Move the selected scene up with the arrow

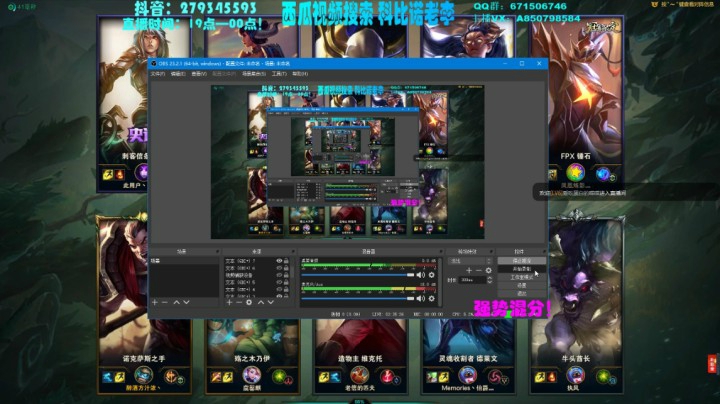pos(177,303)
